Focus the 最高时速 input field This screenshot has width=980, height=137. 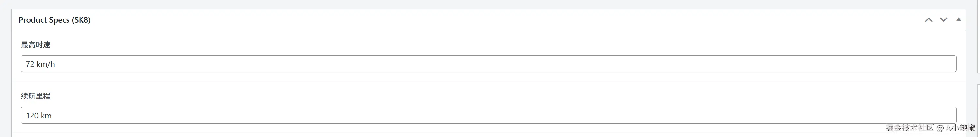pos(489,64)
